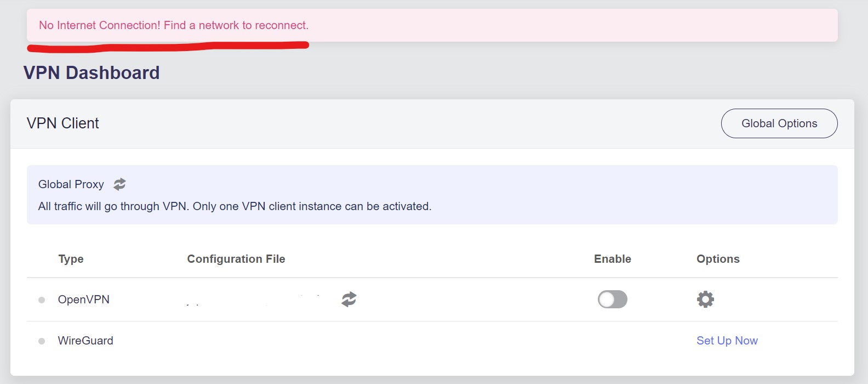Select the OpenVPN row label
The image size is (868, 384).
point(84,300)
